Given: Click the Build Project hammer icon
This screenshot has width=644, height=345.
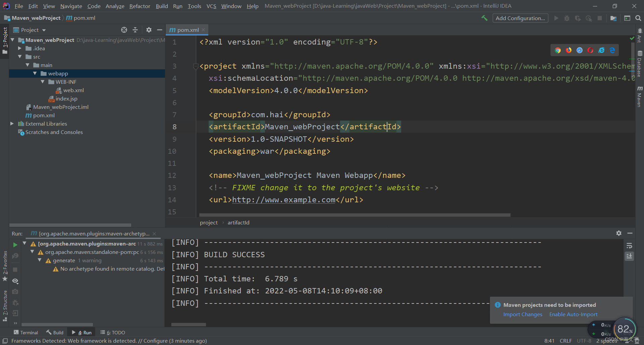Looking at the screenshot, I should tap(484, 18).
